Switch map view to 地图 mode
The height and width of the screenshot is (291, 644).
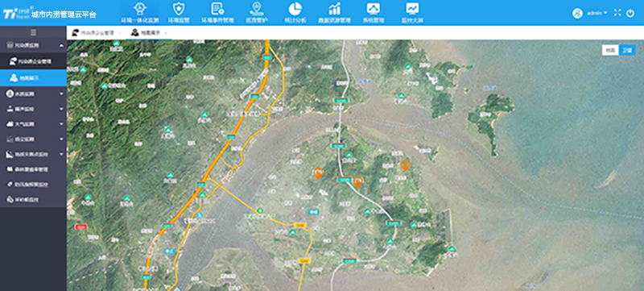(610, 50)
